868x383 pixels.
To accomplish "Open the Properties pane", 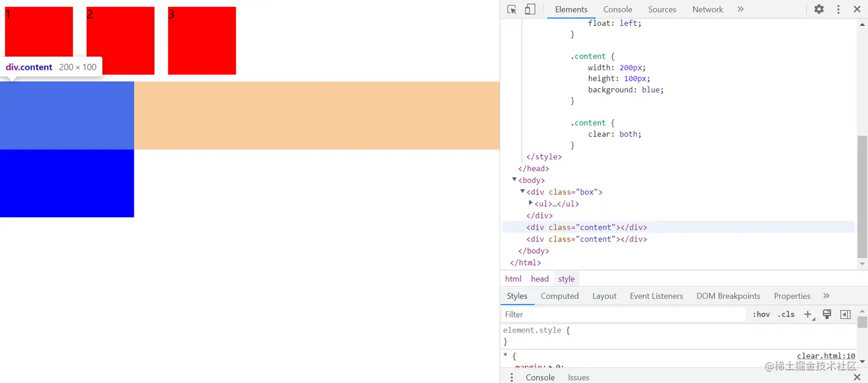I will 792,296.
